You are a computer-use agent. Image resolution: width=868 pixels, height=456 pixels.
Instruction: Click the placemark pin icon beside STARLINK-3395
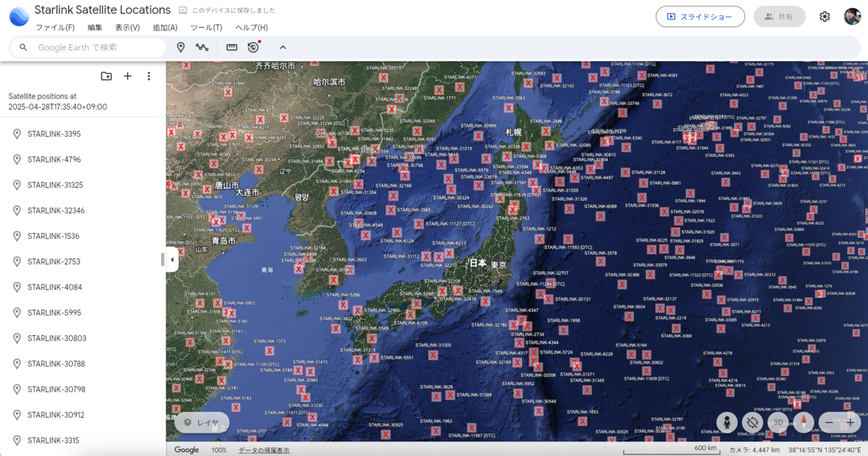point(17,134)
